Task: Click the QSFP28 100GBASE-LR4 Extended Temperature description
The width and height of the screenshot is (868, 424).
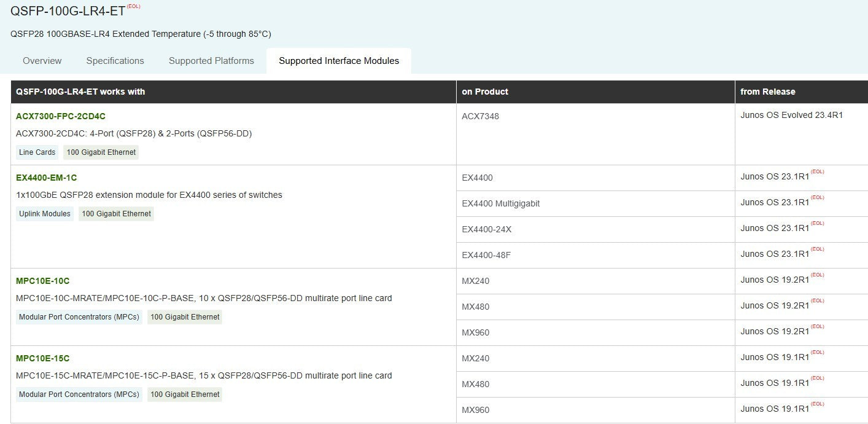Action: 141,34
